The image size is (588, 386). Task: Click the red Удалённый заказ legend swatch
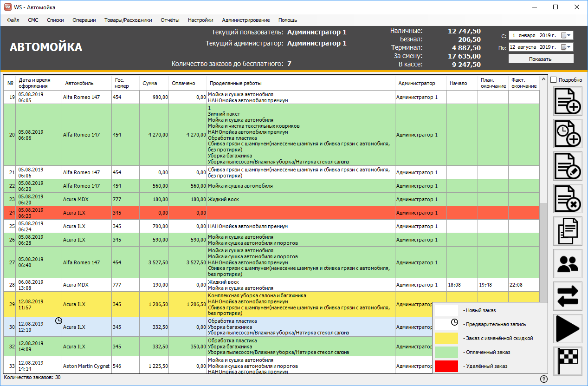pos(446,366)
